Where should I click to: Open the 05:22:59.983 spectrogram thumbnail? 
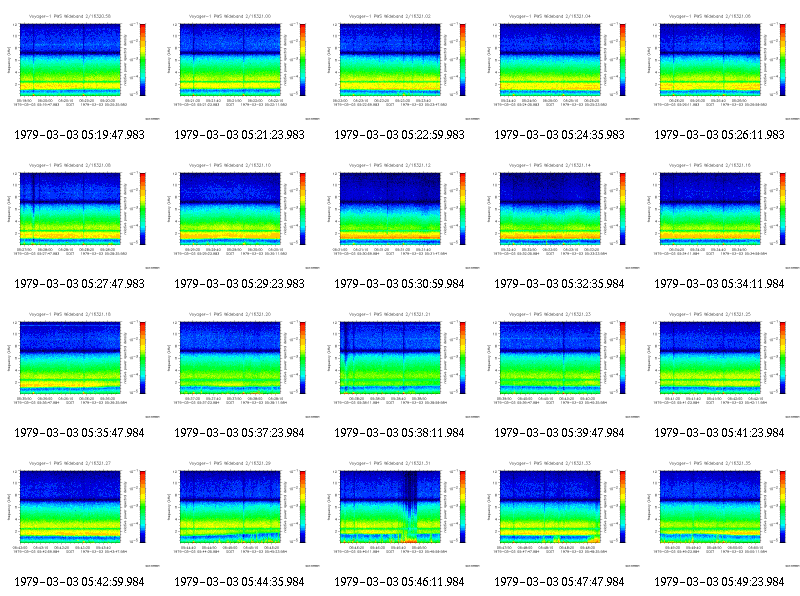click(x=401, y=65)
